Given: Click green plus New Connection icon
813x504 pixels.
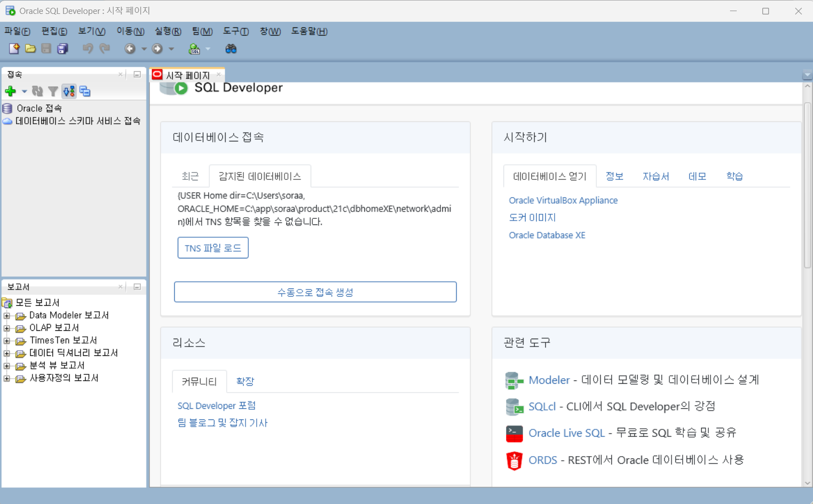Looking at the screenshot, I should pos(10,91).
